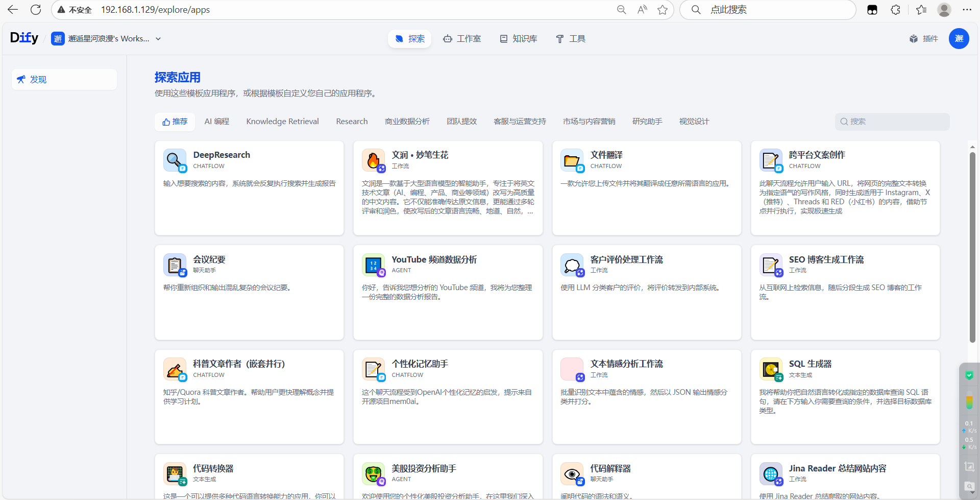
Task: Click the 文本情感分析工作流 pink icon
Action: click(x=572, y=369)
